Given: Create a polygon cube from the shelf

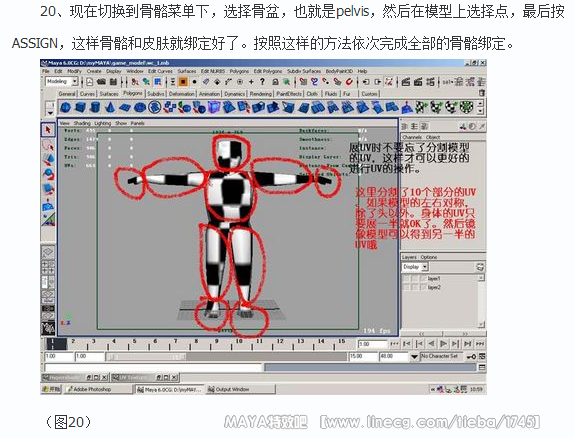Looking at the screenshot, I should [x=80, y=108].
